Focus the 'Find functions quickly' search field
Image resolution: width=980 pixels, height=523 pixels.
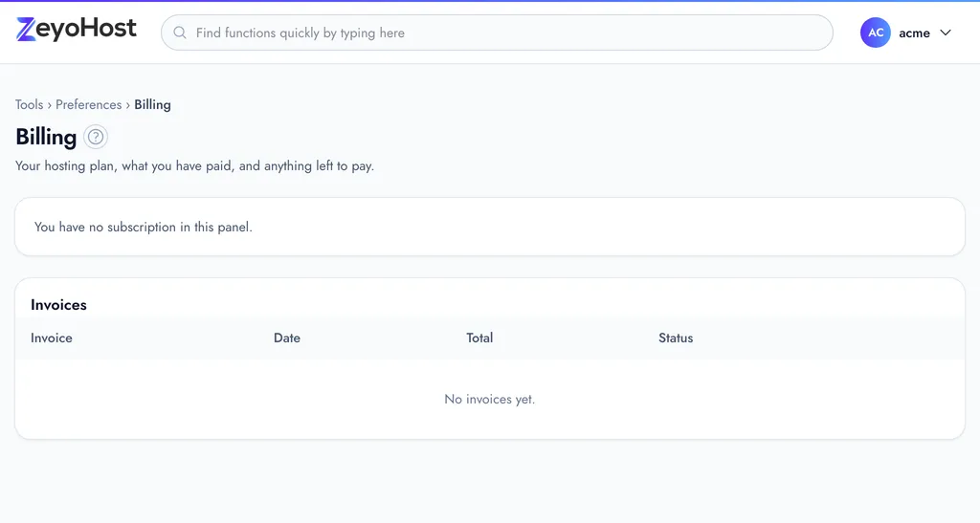click(x=497, y=33)
